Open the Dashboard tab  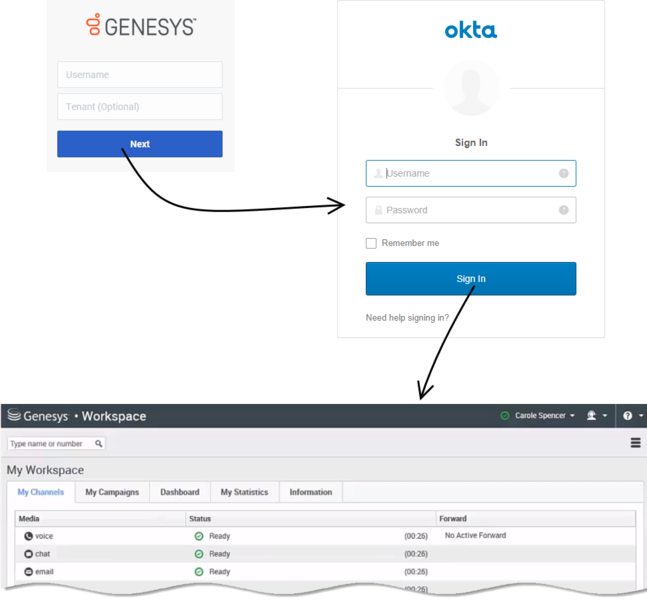[180, 492]
